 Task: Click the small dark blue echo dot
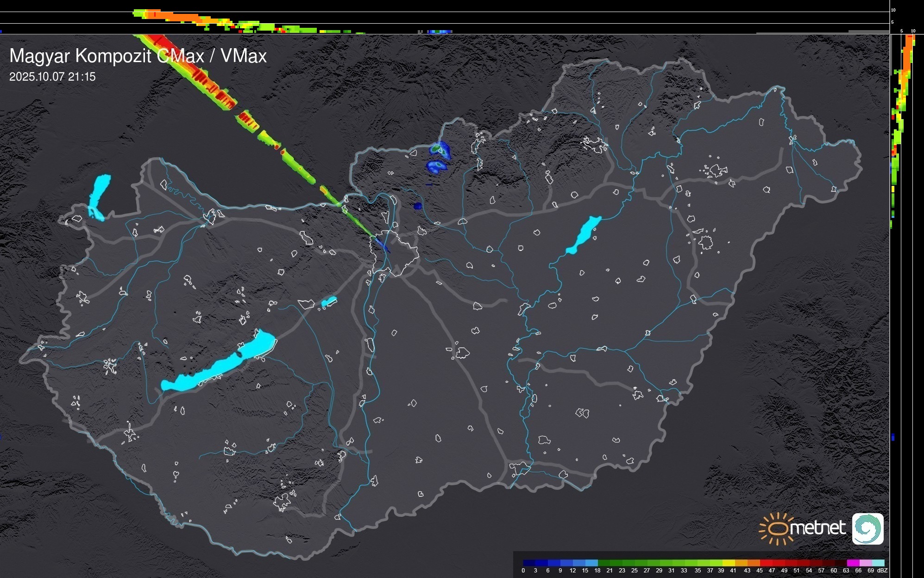[x=418, y=206]
